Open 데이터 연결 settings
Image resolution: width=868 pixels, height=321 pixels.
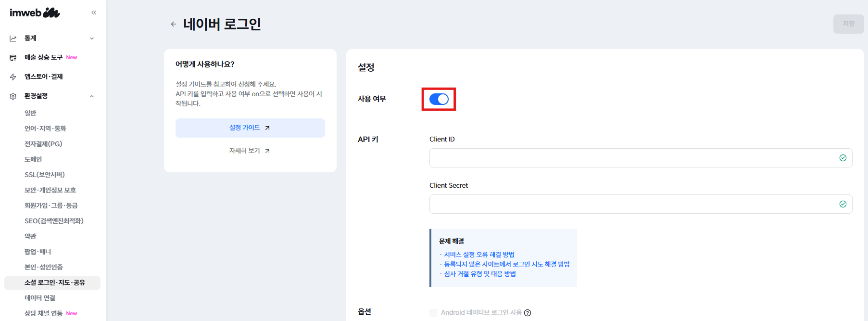click(40, 298)
